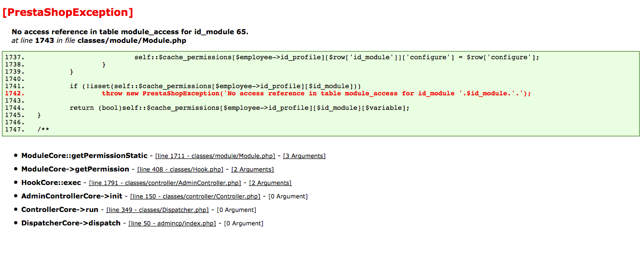The width and height of the screenshot is (644, 263).
Task: Expand 3 Arguments for getPermissionStatic
Action: coord(304,156)
